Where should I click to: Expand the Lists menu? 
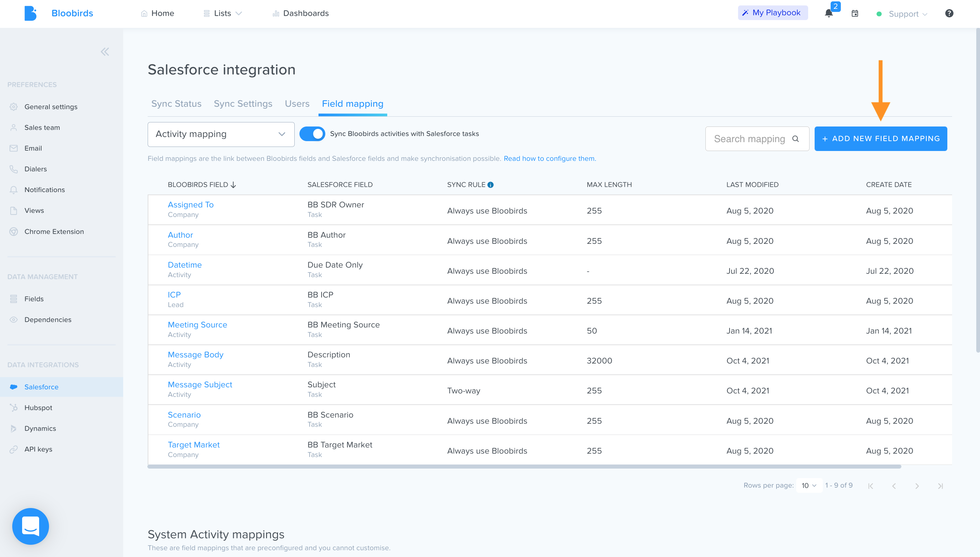[223, 13]
